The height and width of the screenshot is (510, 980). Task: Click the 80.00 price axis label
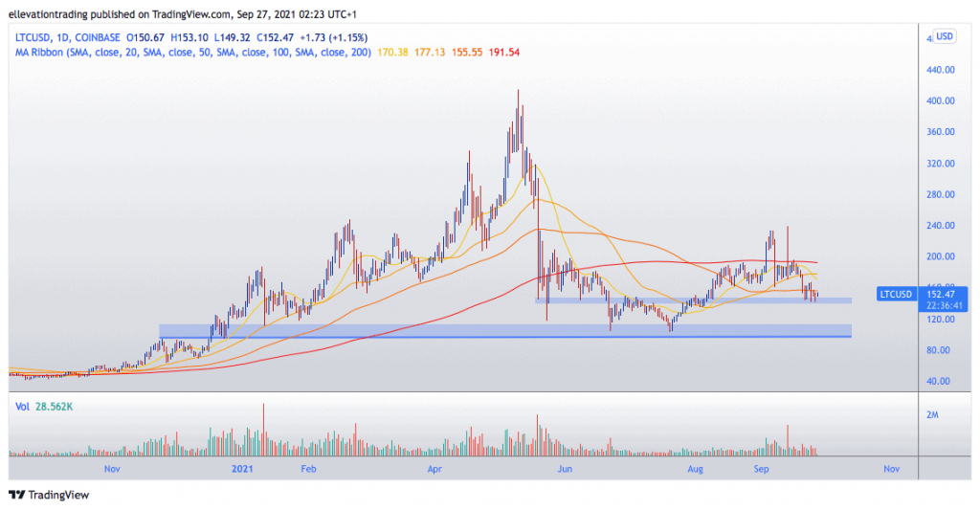[940, 350]
